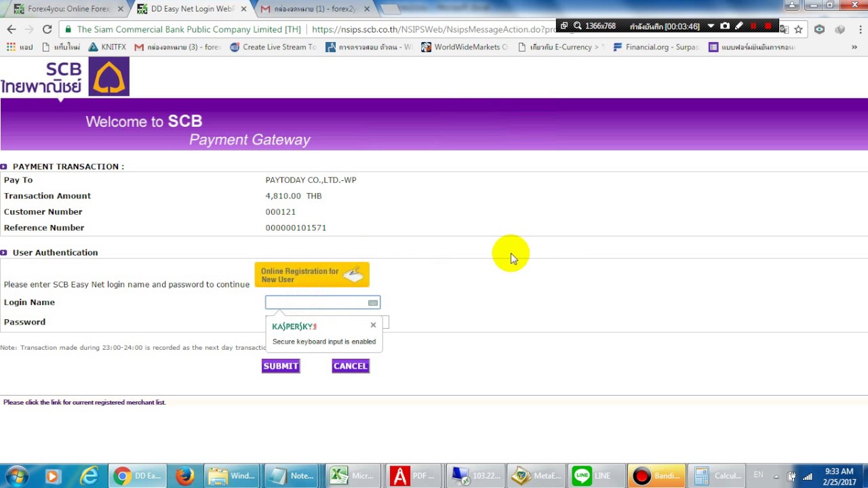This screenshot has height=488, width=868.
Task: Click the secure padlock icon in address bar
Action: point(68,29)
